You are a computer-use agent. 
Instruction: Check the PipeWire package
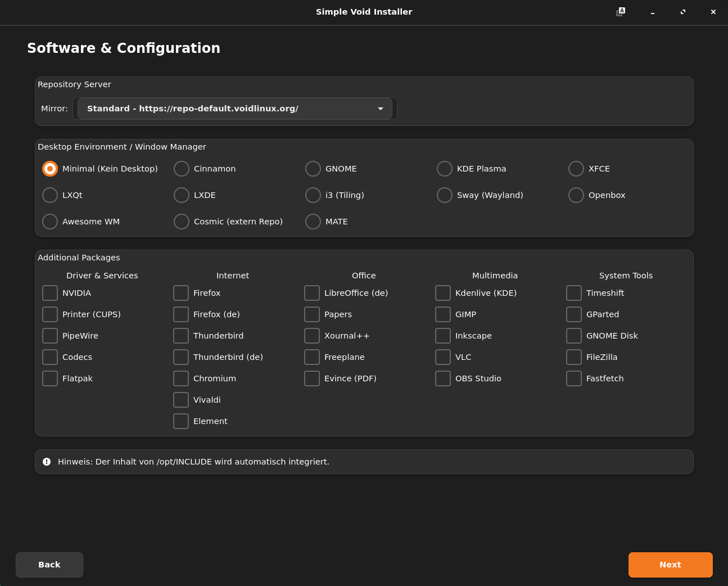pyautogui.click(x=50, y=336)
